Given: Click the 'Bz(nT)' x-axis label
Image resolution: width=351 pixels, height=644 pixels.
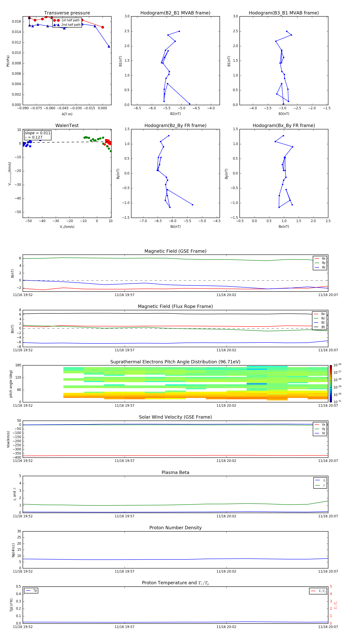Looking at the screenshot, I should 175,227.
